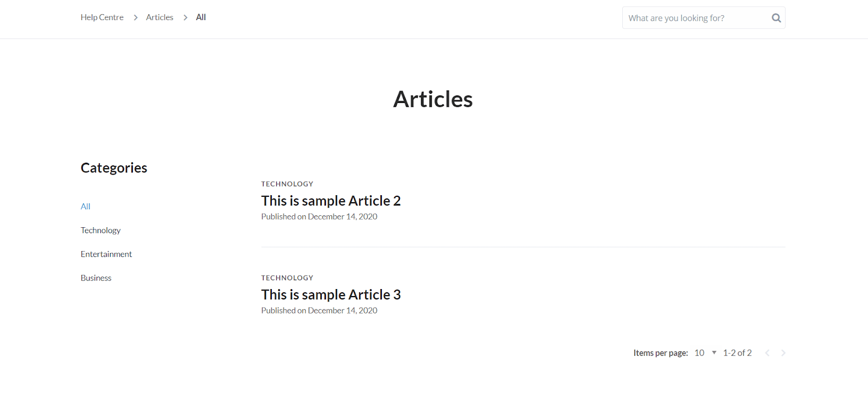Filter by the Entertainment category
Screen dimensions: 868x404
(106, 254)
